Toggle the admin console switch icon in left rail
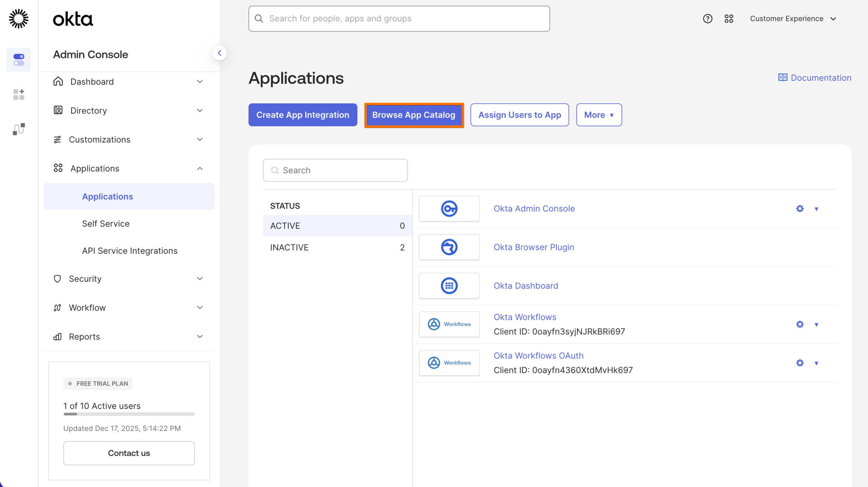 (19, 60)
